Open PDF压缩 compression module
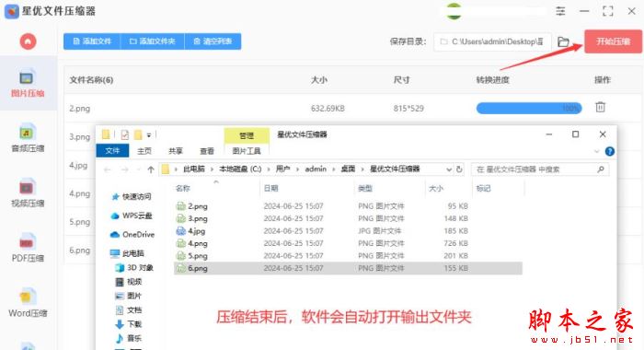The height and width of the screenshot is (350, 644). point(28,248)
